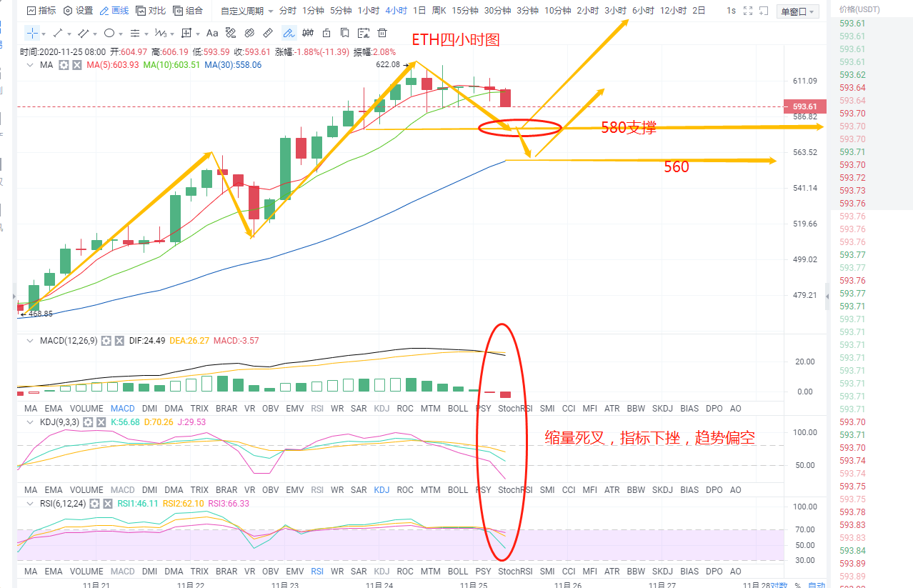Screen dimensions: 913x588
Task: Open the 对比 compare button
Action: click(x=151, y=11)
